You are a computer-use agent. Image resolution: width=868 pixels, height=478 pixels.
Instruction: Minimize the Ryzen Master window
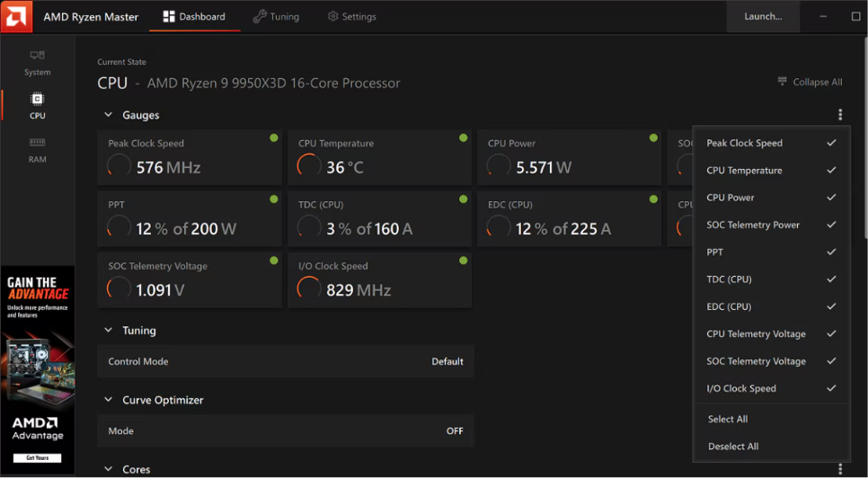tap(823, 16)
